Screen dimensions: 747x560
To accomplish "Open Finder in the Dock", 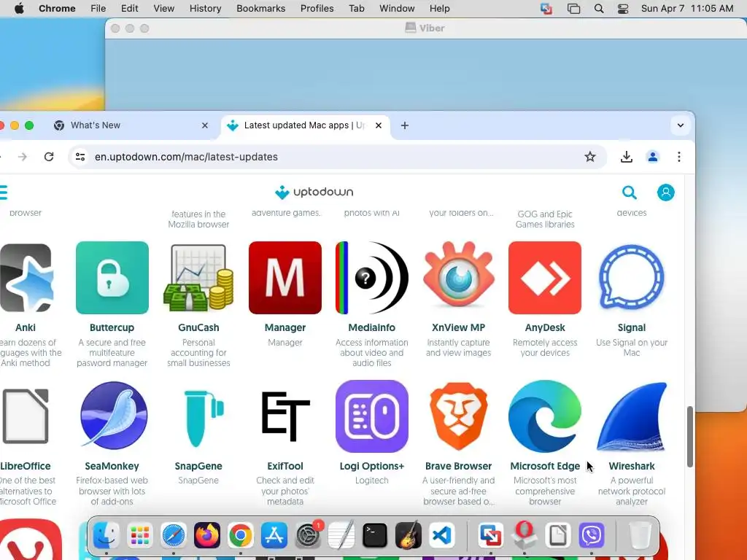I will click(106, 535).
